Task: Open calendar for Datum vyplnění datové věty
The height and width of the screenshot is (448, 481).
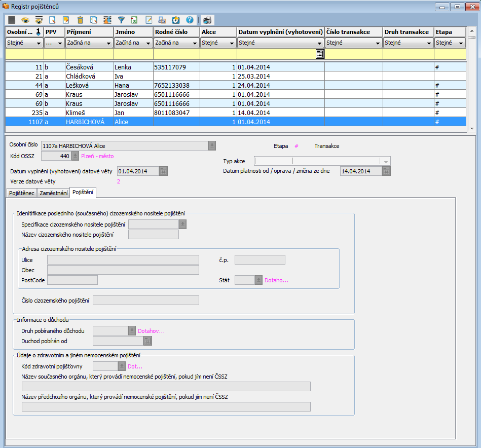Action: (163, 171)
